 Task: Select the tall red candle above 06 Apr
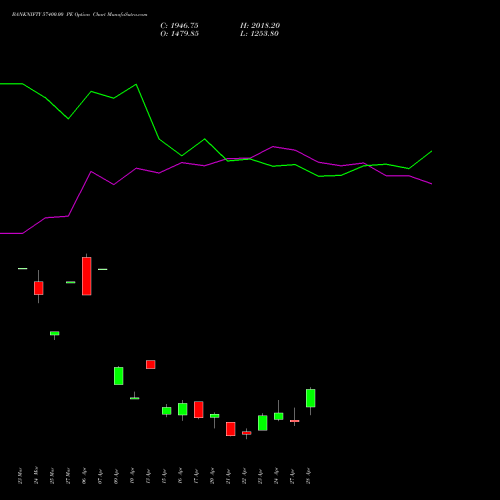87,276
